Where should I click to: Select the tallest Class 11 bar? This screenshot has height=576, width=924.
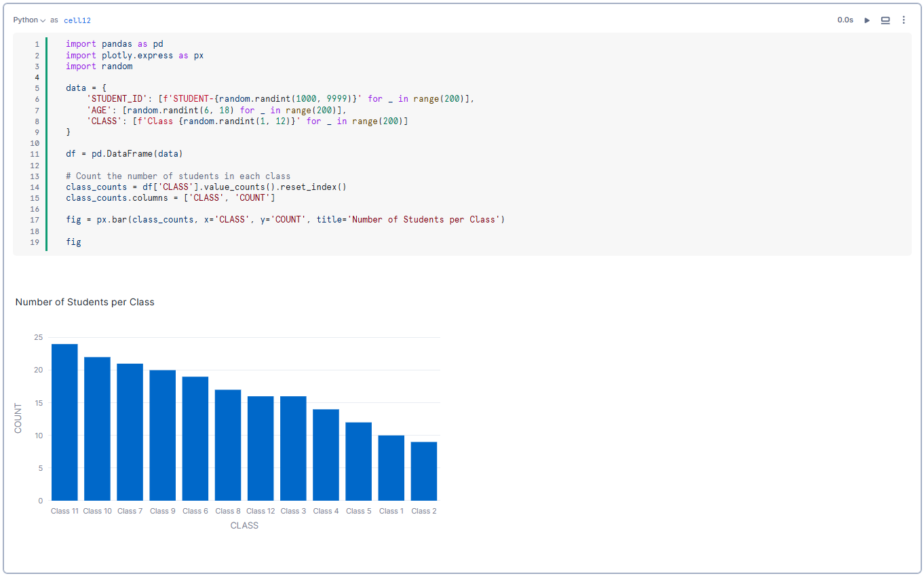pyautogui.click(x=64, y=421)
